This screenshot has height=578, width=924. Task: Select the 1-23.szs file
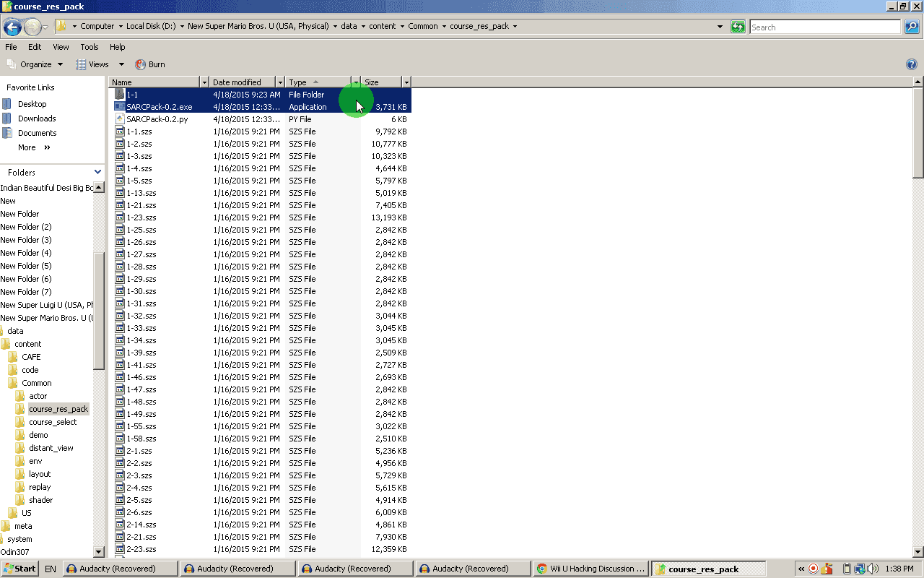point(141,217)
